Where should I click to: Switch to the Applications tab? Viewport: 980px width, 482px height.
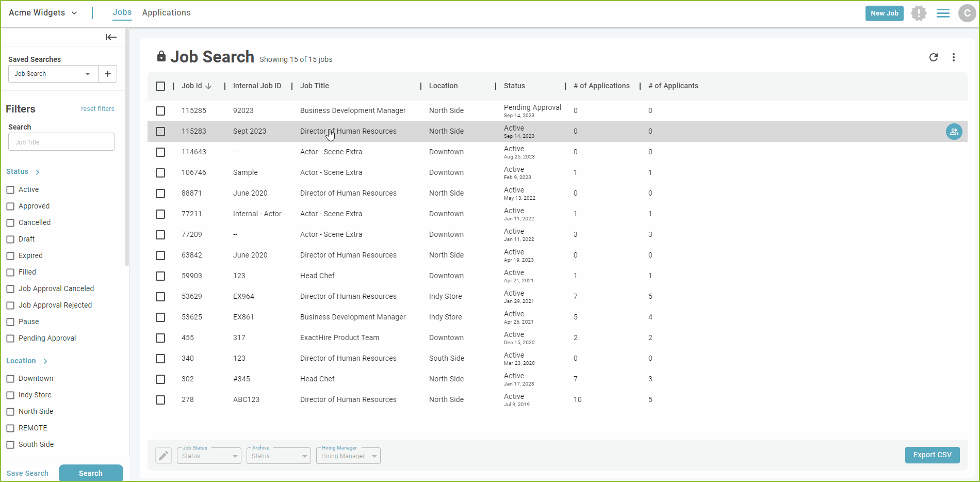(166, 13)
